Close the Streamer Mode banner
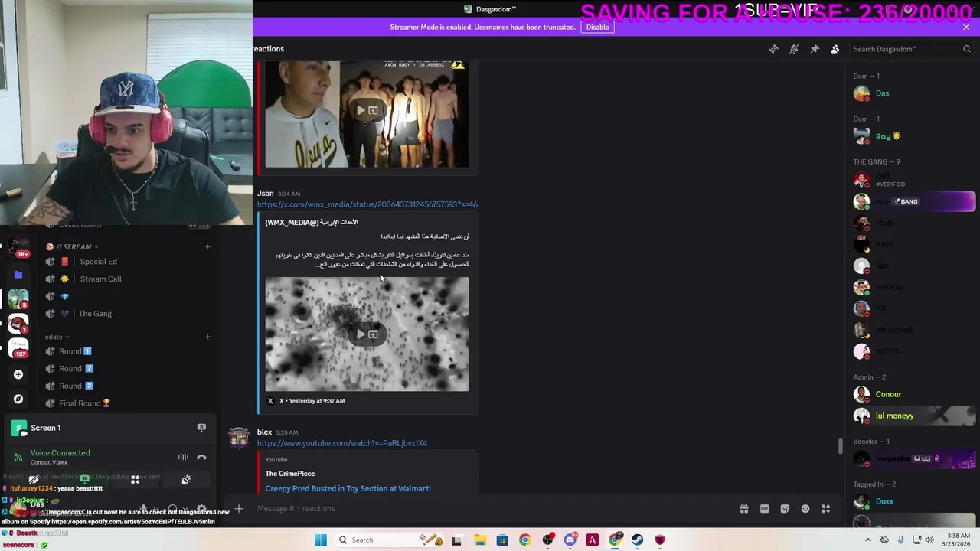Screen dimensions: 980x551 (966, 27)
